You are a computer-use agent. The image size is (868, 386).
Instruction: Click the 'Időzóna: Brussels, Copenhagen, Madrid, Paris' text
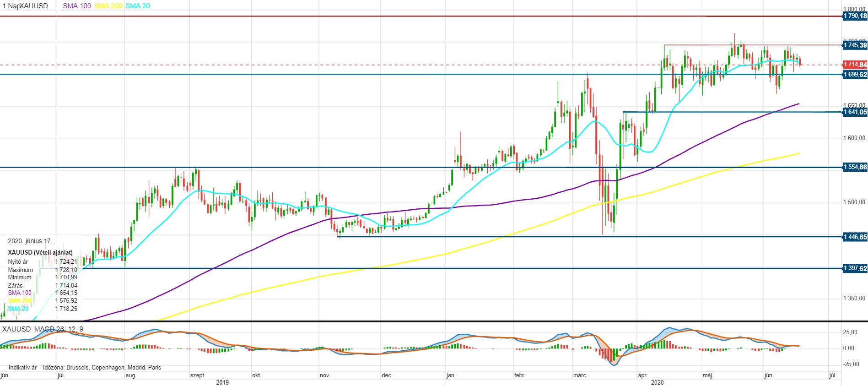102,367
